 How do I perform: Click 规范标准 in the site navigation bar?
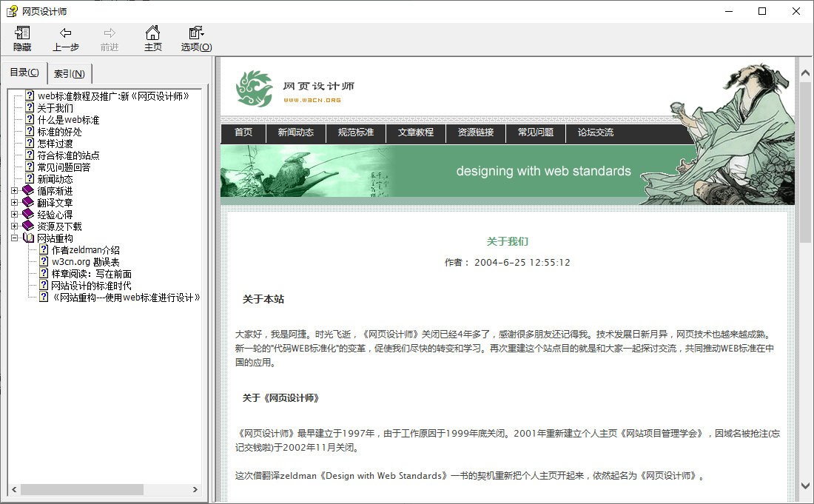coord(355,132)
